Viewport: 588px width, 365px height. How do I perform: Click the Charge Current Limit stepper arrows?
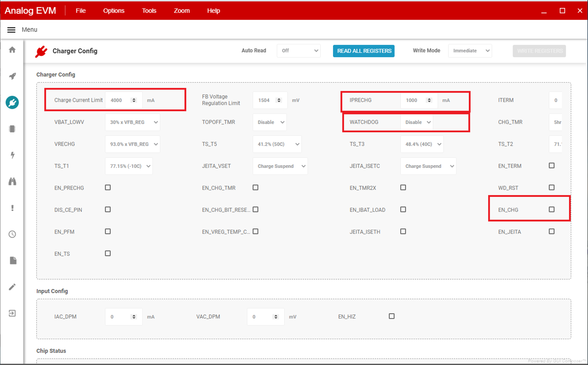pyautogui.click(x=134, y=100)
